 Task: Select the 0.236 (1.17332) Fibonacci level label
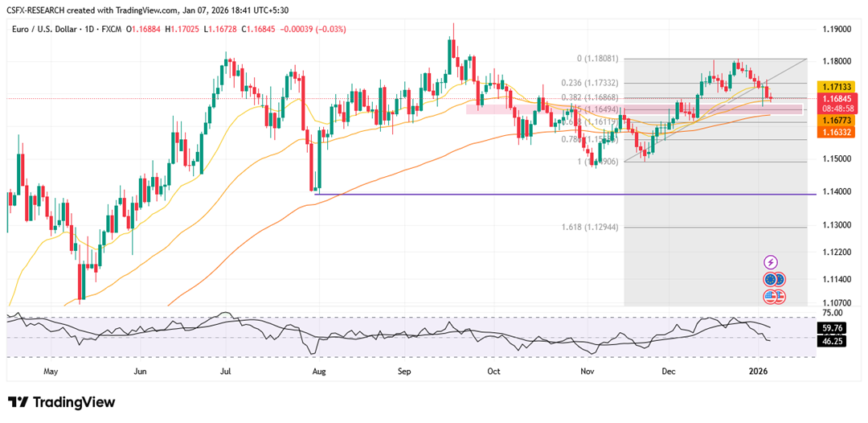[x=589, y=83]
